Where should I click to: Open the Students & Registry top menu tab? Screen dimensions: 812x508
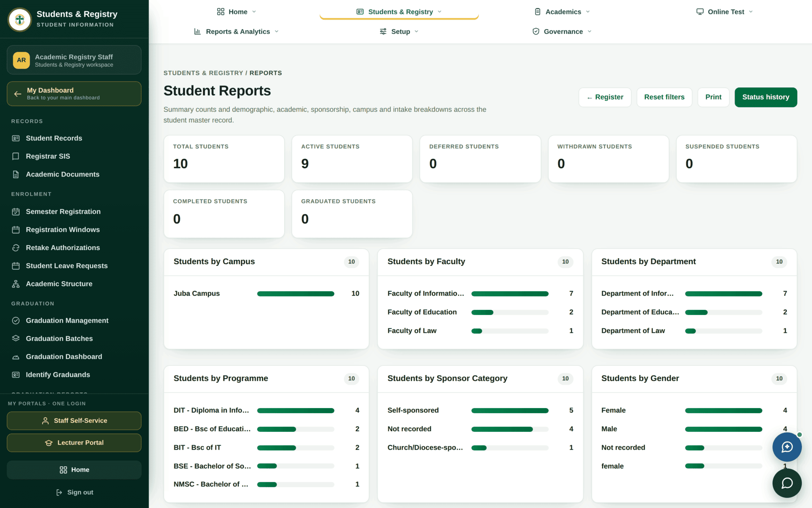(x=399, y=12)
